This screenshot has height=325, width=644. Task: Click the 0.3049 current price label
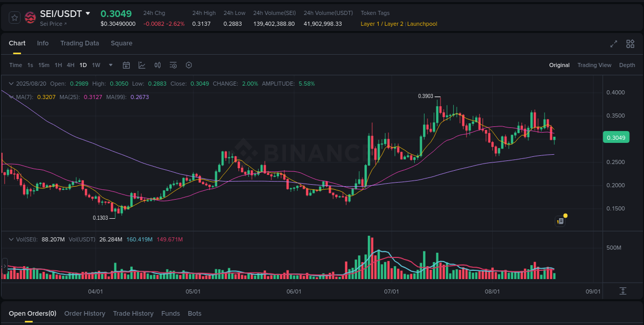[616, 137]
